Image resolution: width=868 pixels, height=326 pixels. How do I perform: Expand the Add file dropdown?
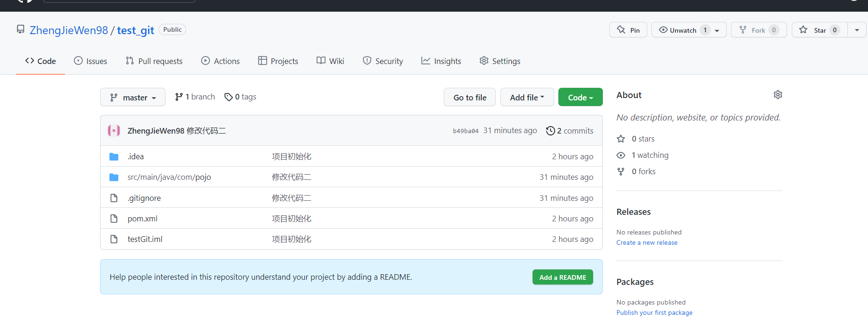coord(527,97)
